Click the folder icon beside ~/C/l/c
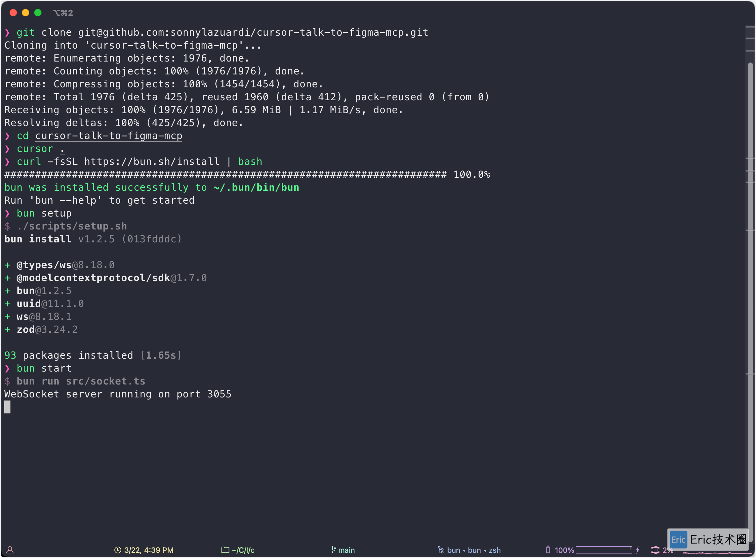756x558 pixels. (225, 550)
